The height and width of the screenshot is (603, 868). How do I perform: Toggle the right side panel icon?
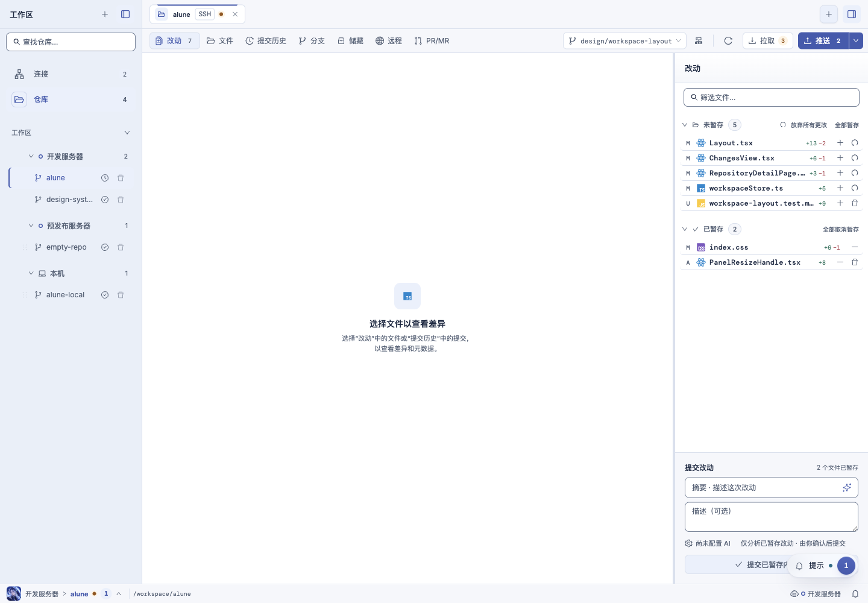click(x=852, y=14)
